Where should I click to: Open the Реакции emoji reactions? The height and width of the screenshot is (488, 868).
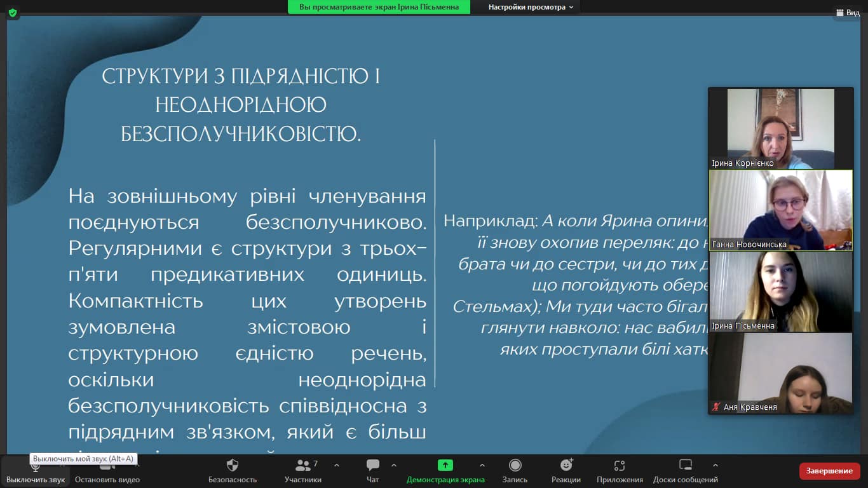(x=566, y=471)
